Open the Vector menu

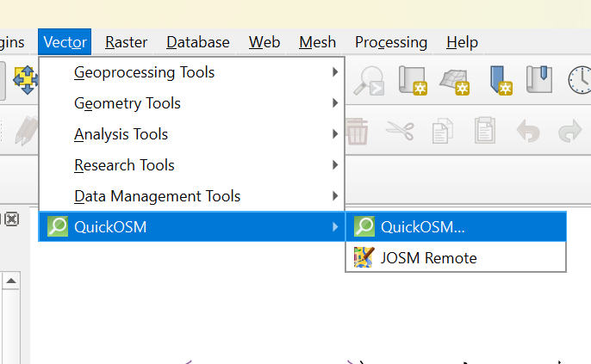point(65,42)
